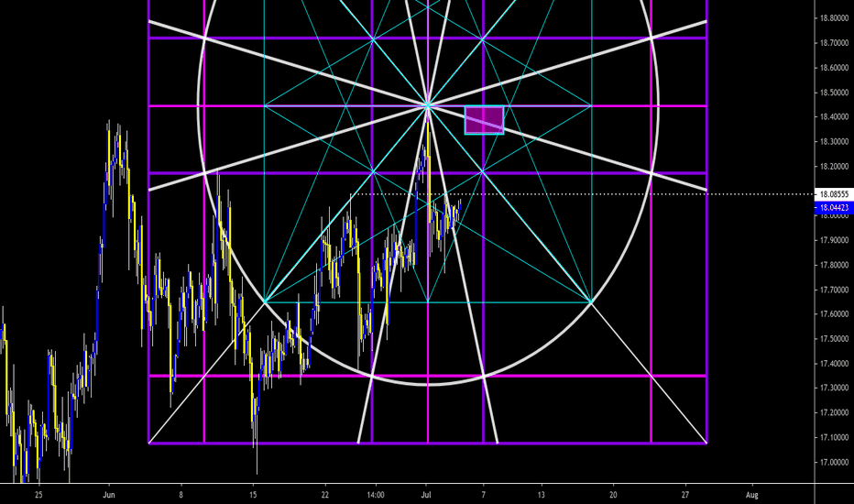Viewport: 854px width, 504px height.
Task: Click the date label 15 on time axis
Action: [253, 495]
